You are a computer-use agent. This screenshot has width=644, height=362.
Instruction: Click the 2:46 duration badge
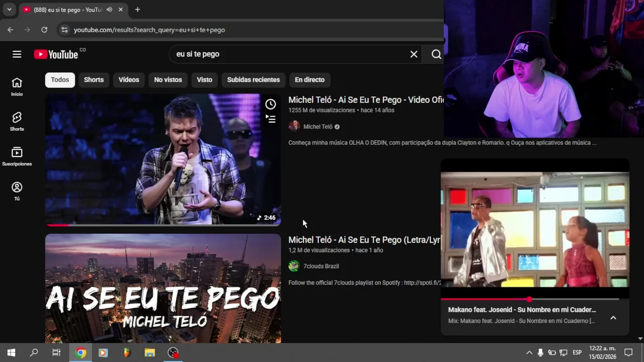(266, 218)
